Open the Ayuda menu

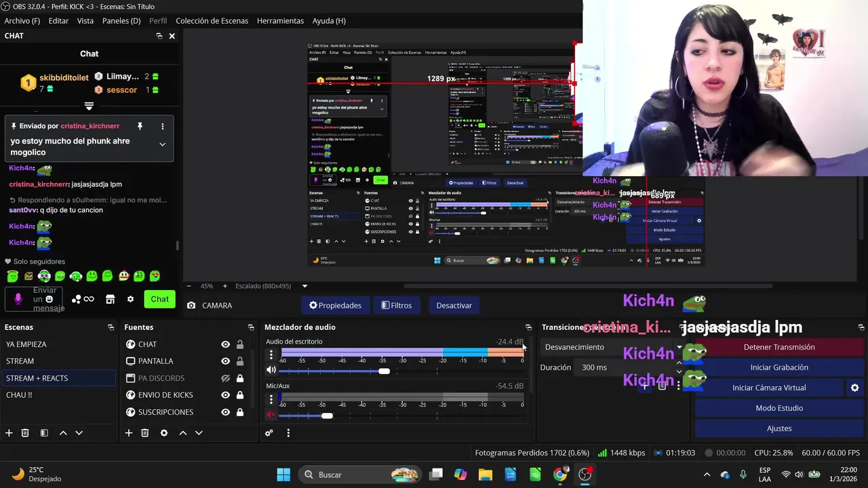coord(329,21)
